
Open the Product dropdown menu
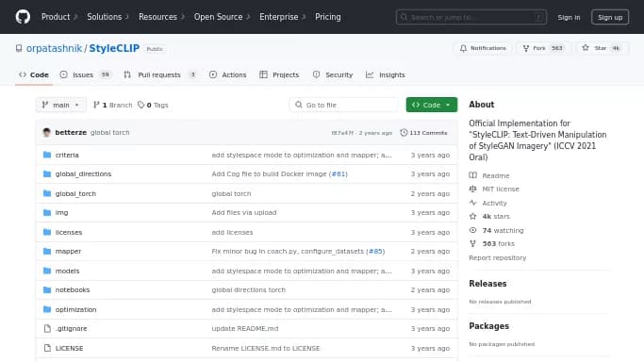pyautogui.click(x=59, y=17)
